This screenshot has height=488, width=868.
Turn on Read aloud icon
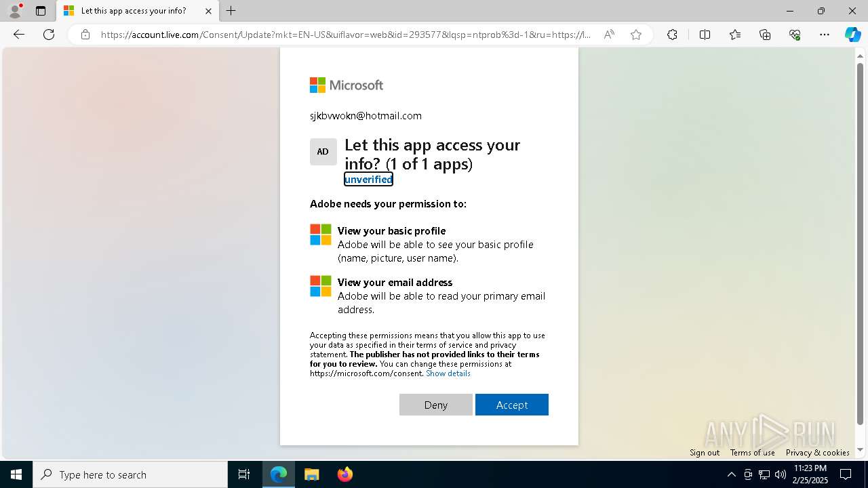pyautogui.click(x=609, y=35)
